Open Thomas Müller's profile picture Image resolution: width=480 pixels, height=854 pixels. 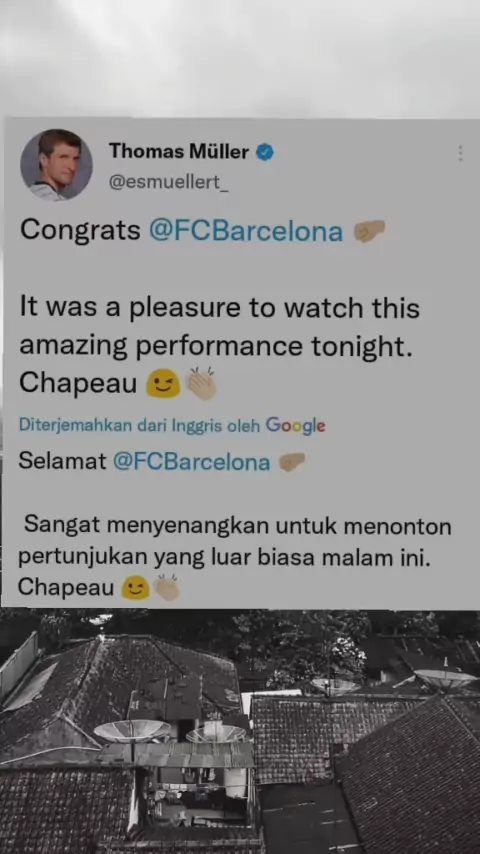click(56, 165)
